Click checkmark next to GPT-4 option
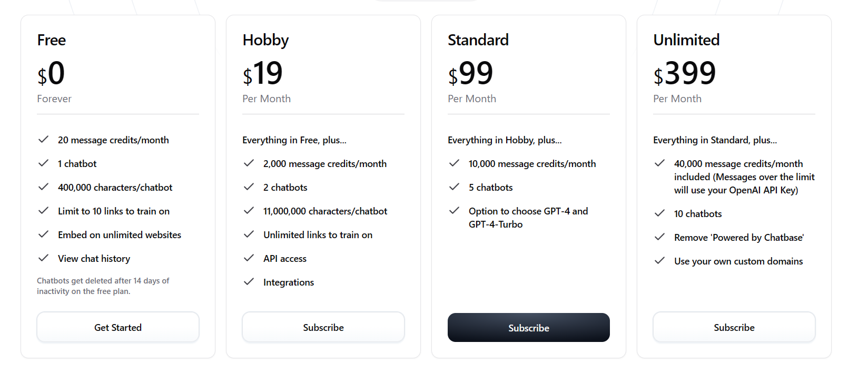Image resolution: width=868 pixels, height=372 pixels. (454, 211)
